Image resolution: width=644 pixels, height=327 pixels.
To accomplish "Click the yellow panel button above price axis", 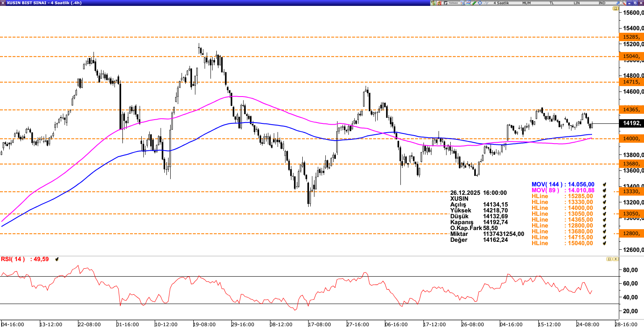I will tap(615, 8).
